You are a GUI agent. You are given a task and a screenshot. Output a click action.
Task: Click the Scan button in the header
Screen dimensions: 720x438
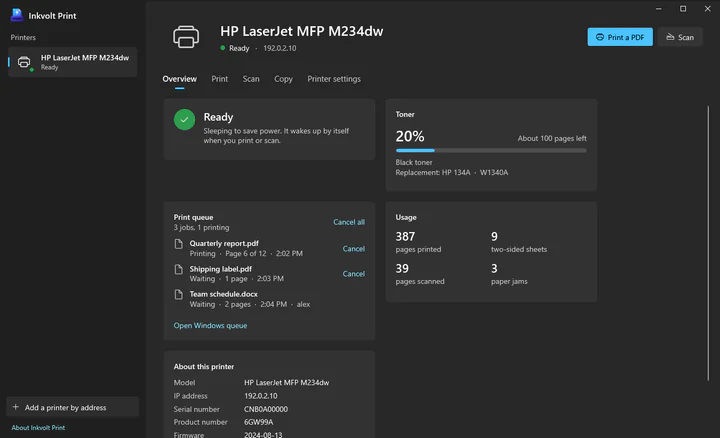click(x=680, y=37)
